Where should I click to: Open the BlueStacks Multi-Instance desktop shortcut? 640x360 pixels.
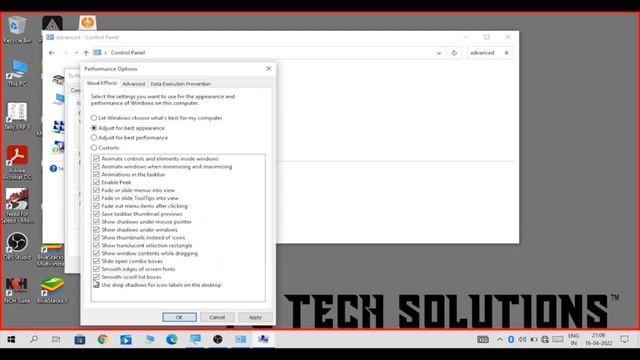(x=51, y=256)
